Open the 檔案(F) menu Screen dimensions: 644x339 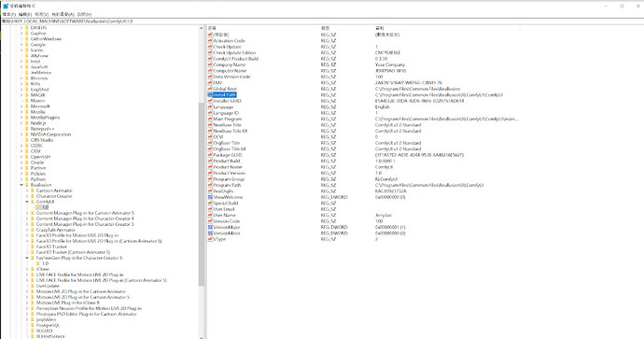coord(8,14)
